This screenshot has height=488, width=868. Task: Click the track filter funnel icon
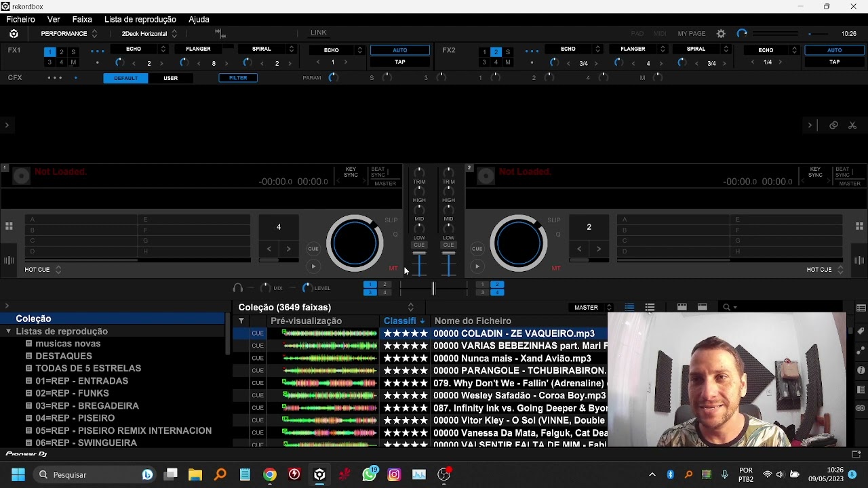click(x=241, y=321)
